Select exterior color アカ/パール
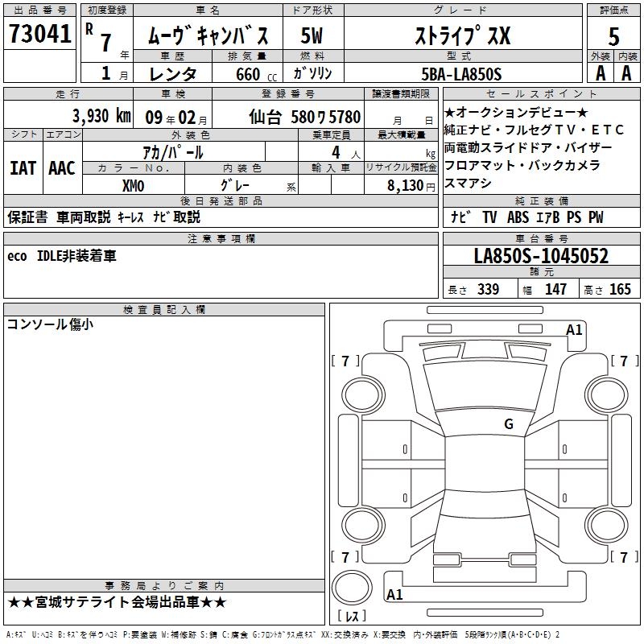The height and width of the screenshot is (644, 644). click(x=173, y=152)
